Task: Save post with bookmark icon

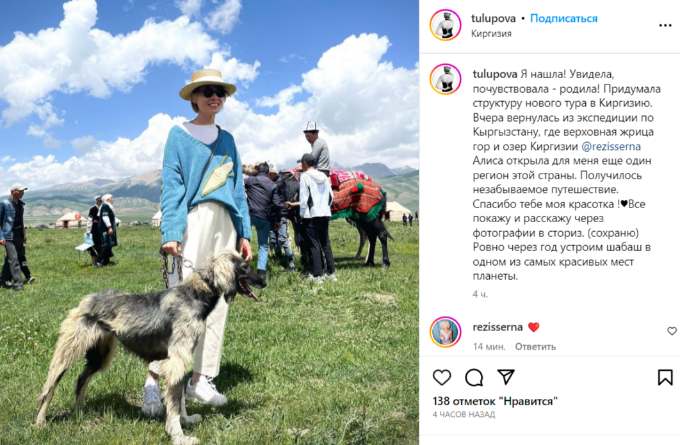Action: pyautogui.click(x=665, y=377)
